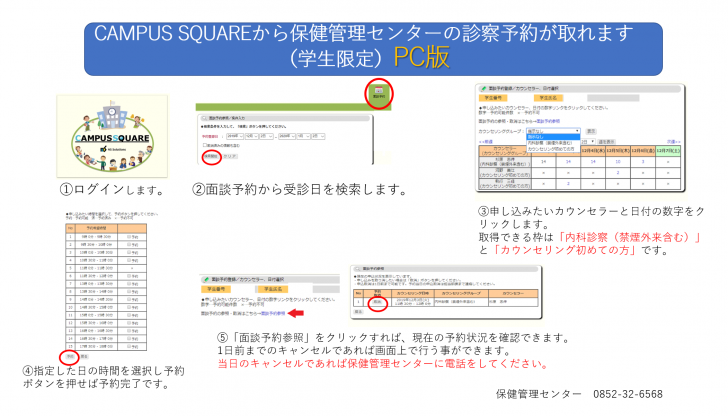
Task: Click the phone number 0852-32-6568
Action: pyautogui.click(x=628, y=394)
